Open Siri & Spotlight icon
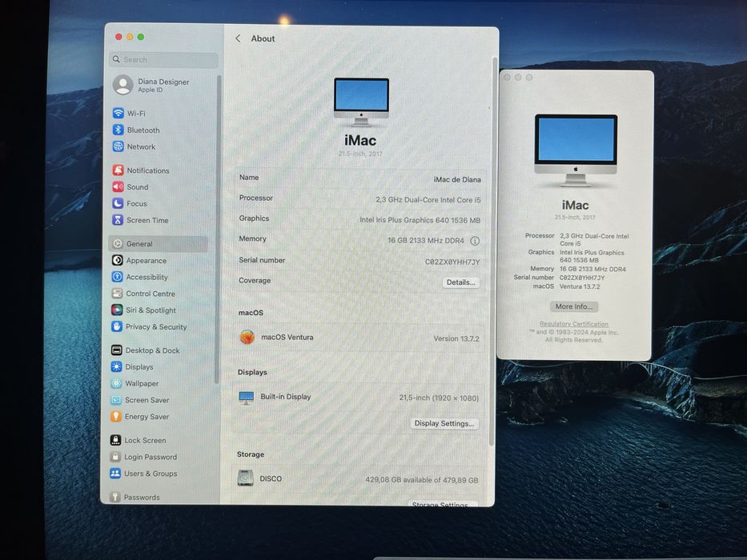This screenshot has width=747, height=560. coord(117,310)
